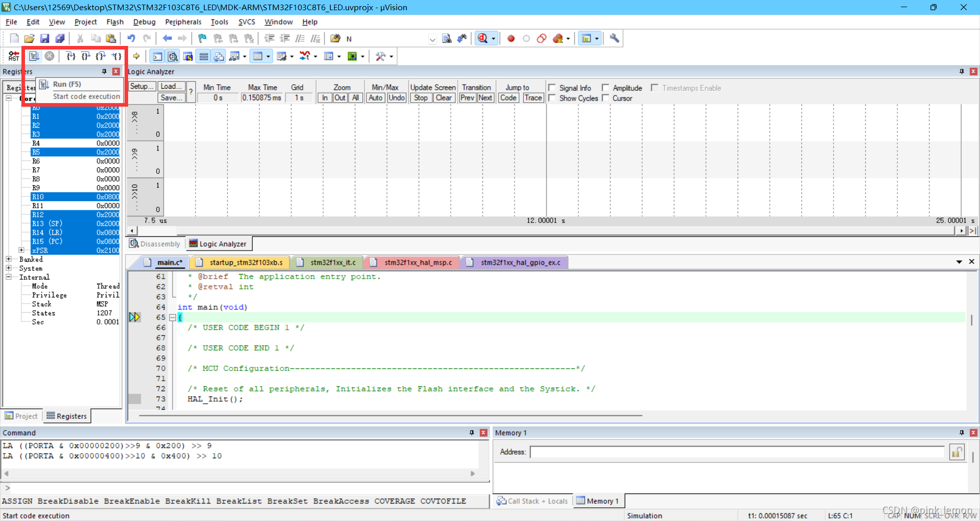Click the Stop execution icon
This screenshot has width=980, height=521.
tap(50, 56)
